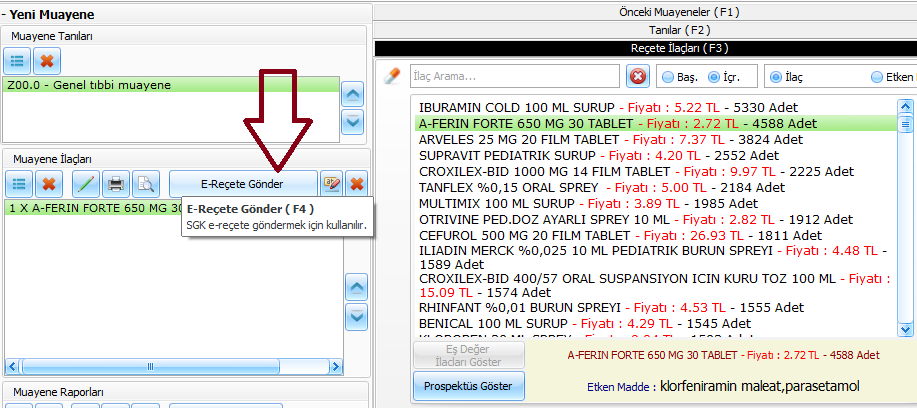This screenshot has width=917, height=409.
Task: Click list icon in Muayene İlaçları toolbar
Action: [18, 184]
